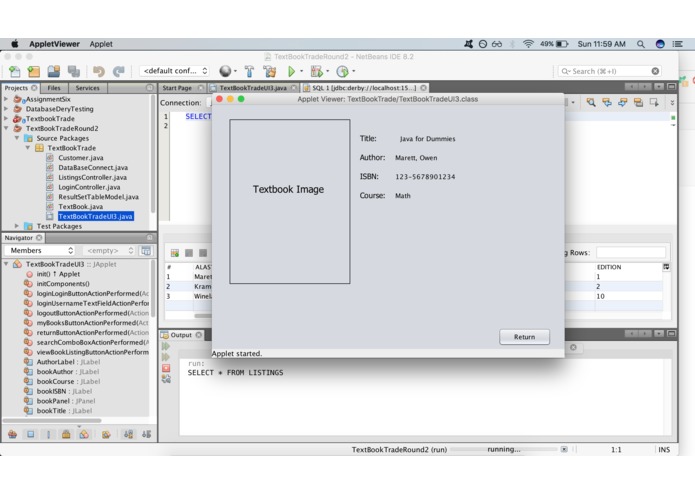Click the run progress bar in status bar

coord(504,449)
